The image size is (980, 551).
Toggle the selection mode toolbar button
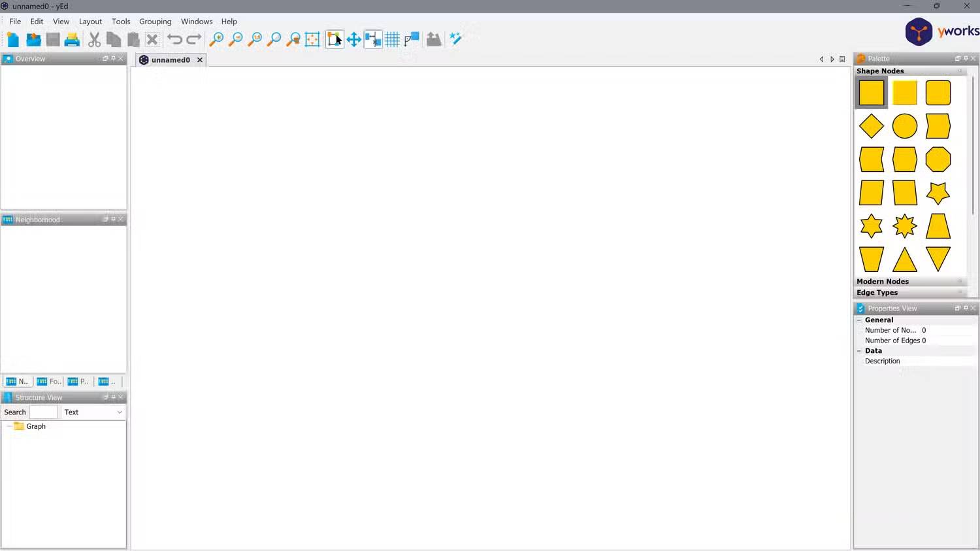pos(335,40)
